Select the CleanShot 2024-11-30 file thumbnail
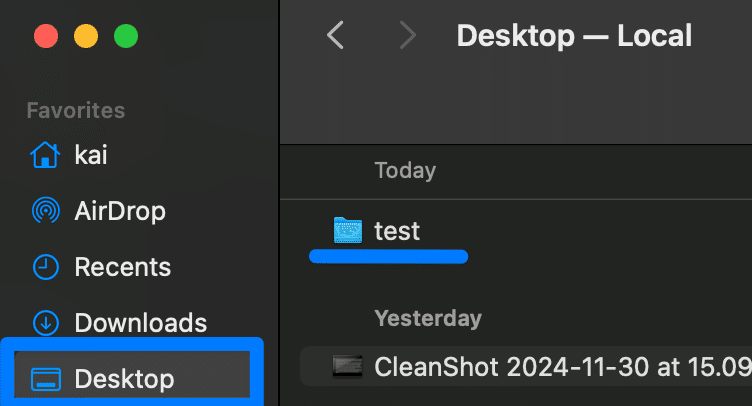Screen dimensions: 752x406 pos(347,366)
